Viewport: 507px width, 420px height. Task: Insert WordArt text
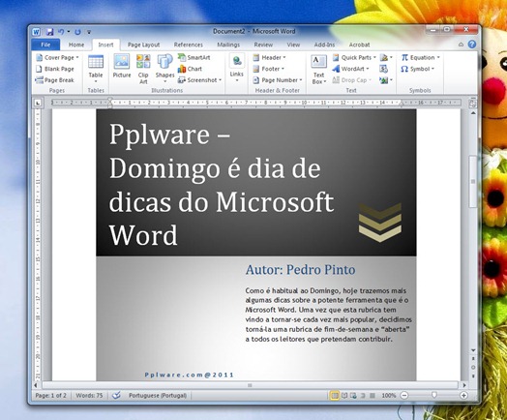351,69
